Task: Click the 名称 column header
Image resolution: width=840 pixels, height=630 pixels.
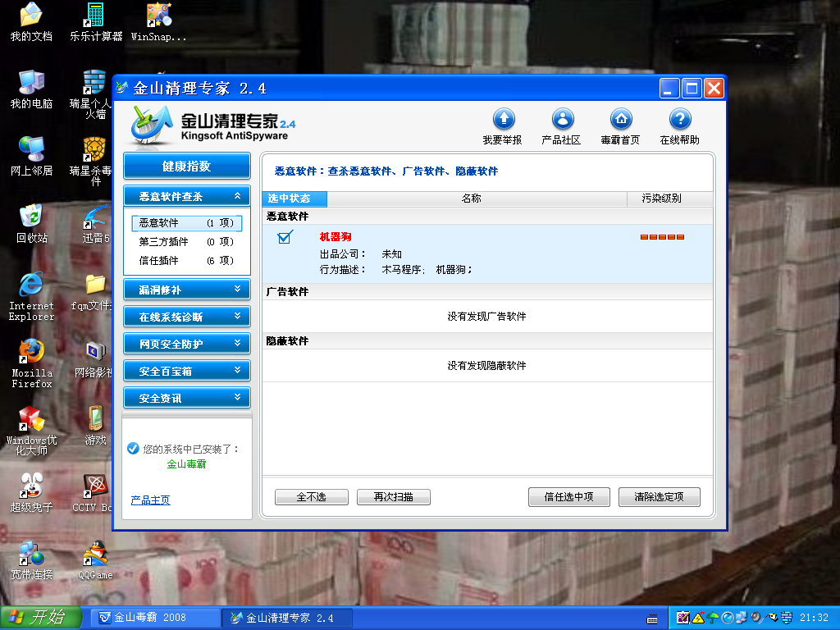Action: pos(477,199)
